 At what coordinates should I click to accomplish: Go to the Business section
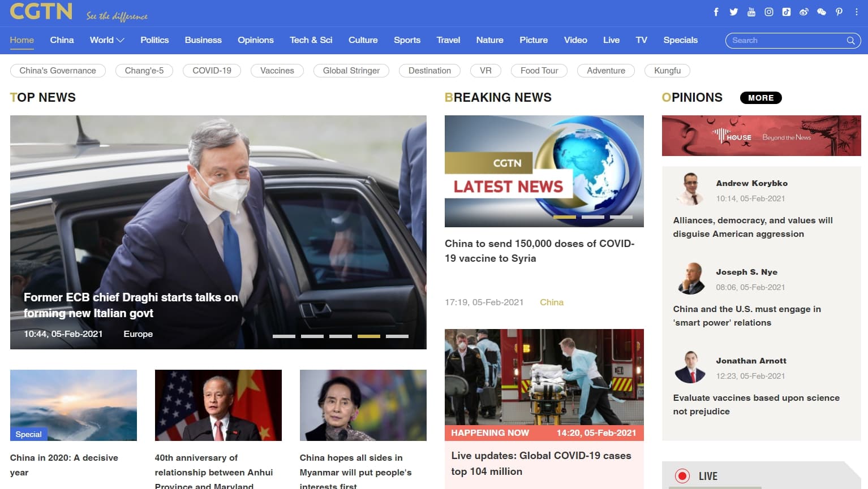point(203,40)
